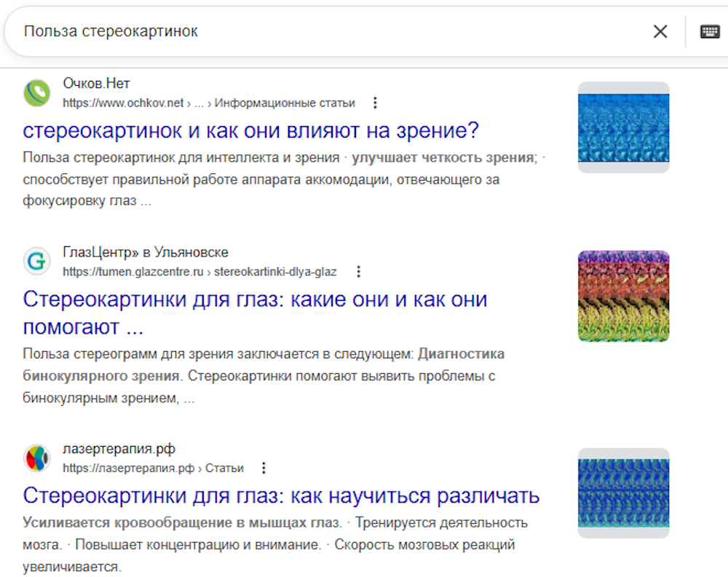This screenshot has height=577, width=728.
Task: Click the snippet text улучшает четкость зрения
Action: 444,157
